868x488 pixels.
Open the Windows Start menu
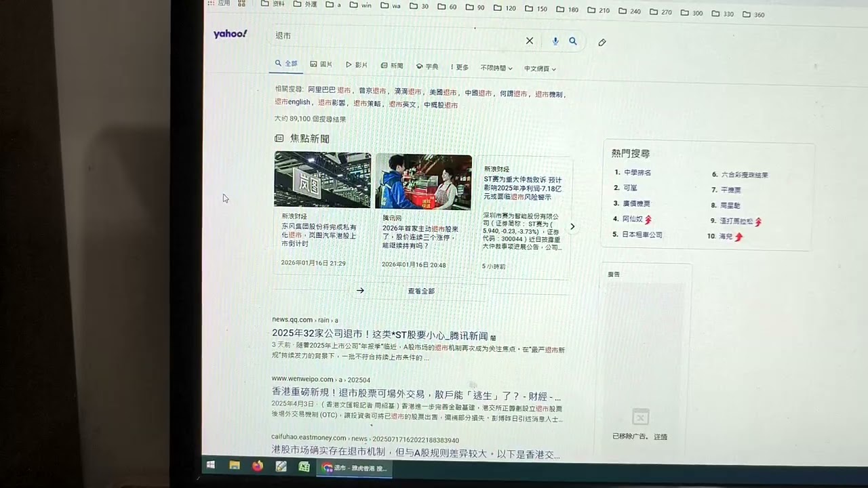(211, 465)
